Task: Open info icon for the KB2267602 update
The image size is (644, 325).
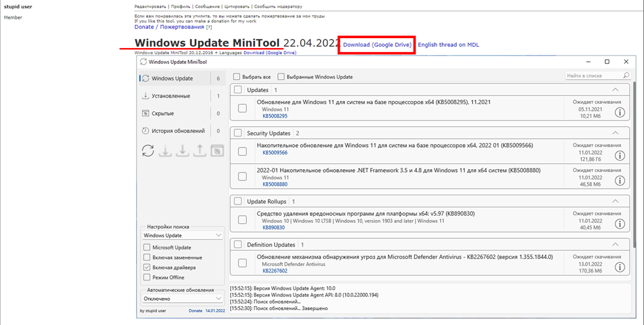Action: coord(620,267)
